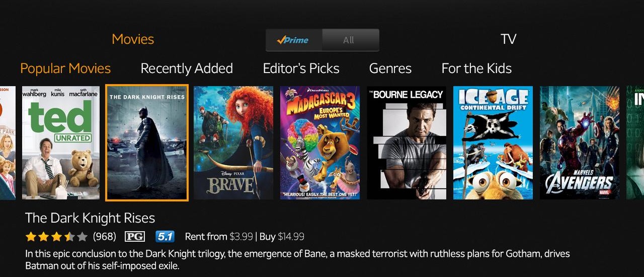The width and height of the screenshot is (644, 277).
Task: Select the Avengers movie poster
Action: click(x=580, y=143)
